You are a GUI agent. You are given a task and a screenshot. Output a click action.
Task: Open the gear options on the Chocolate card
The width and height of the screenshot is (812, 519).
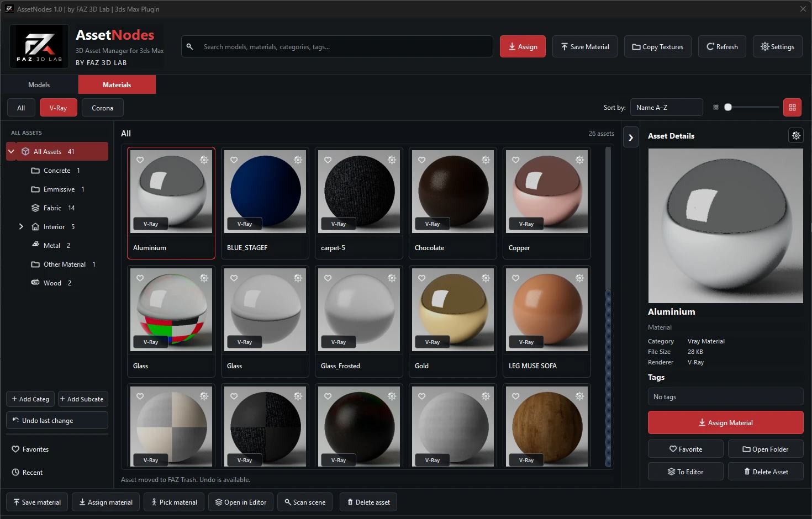pyautogui.click(x=486, y=160)
